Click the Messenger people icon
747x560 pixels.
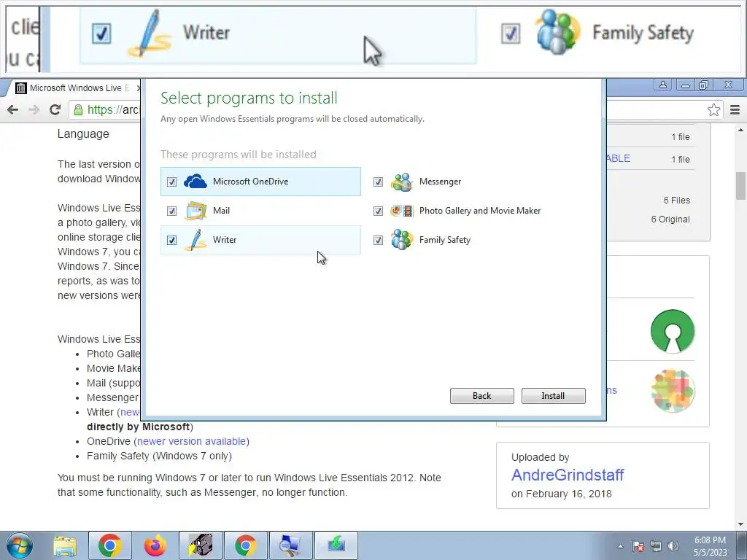(x=402, y=182)
